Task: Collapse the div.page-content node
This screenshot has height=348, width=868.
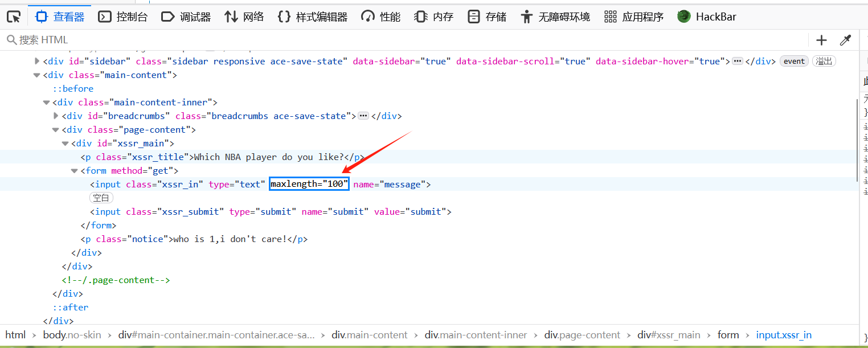Action: [56, 129]
